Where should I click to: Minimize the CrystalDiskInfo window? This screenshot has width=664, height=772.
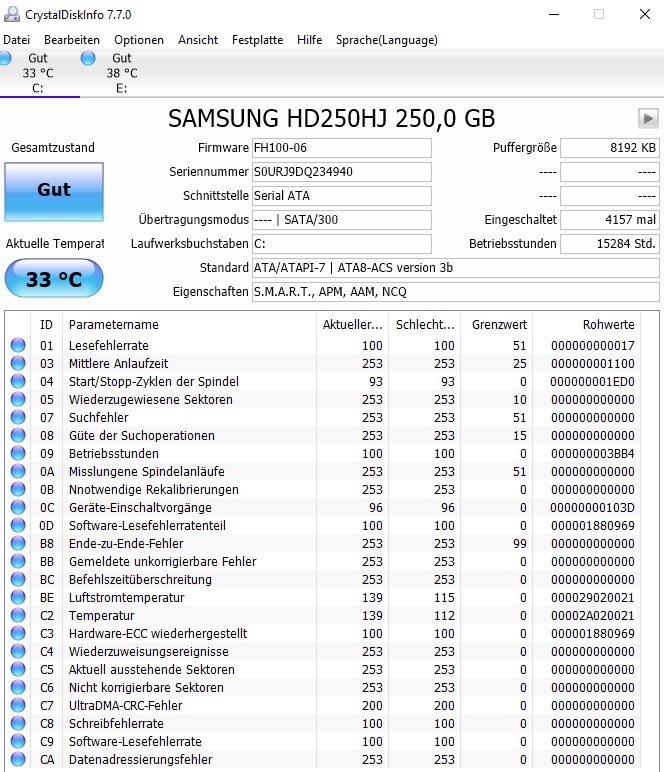coord(554,14)
